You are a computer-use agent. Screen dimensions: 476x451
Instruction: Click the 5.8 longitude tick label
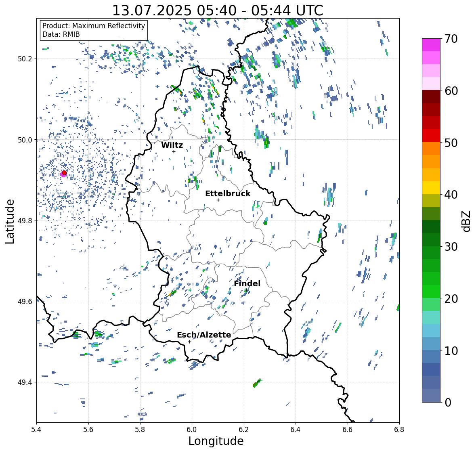[x=140, y=430]
